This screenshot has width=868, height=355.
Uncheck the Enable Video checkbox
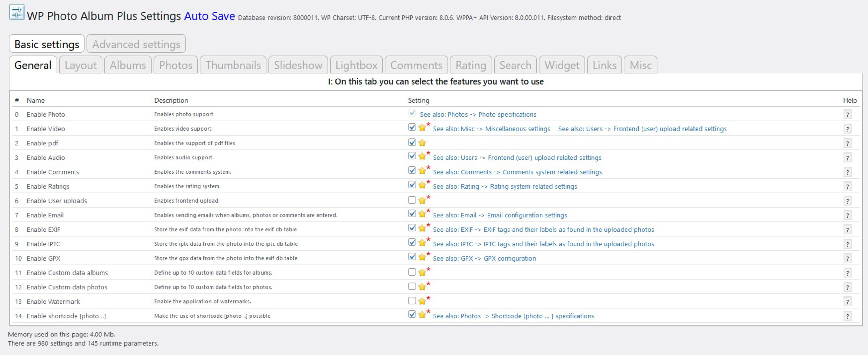(412, 128)
